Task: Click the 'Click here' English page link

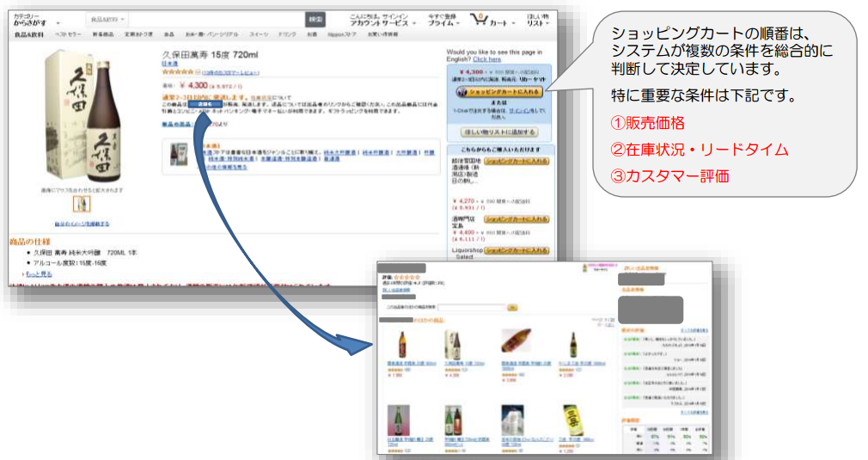Action: coord(486,59)
